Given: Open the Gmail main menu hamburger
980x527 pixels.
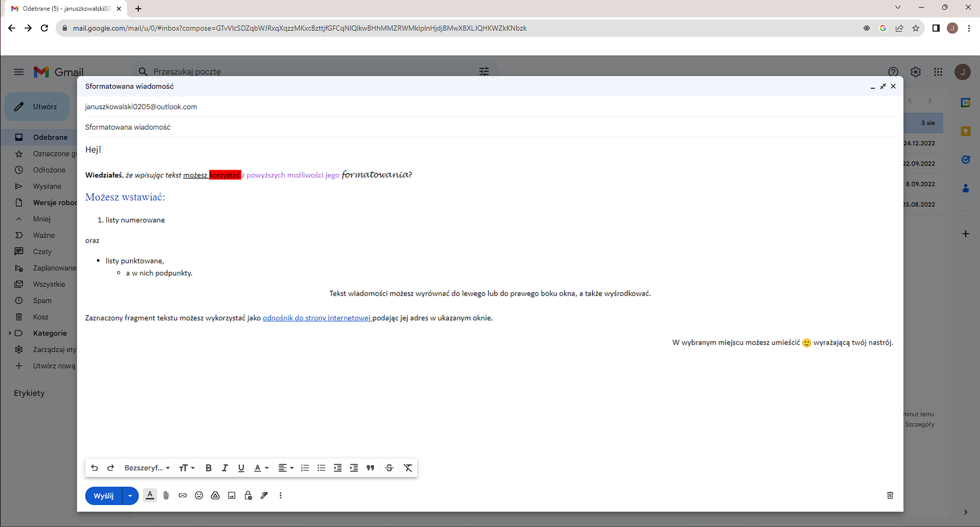Looking at the screenshot, I should click(x=19, y=72).
